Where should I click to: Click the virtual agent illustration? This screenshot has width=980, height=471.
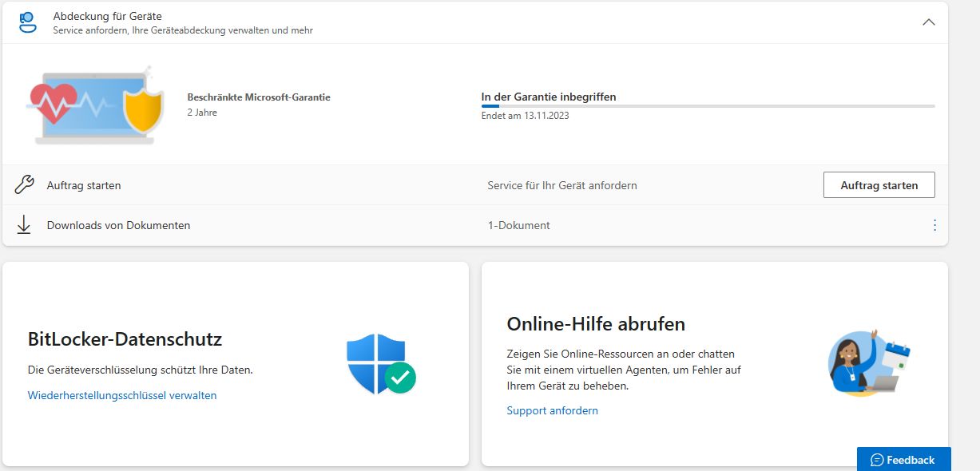click(x=869, y=363)
